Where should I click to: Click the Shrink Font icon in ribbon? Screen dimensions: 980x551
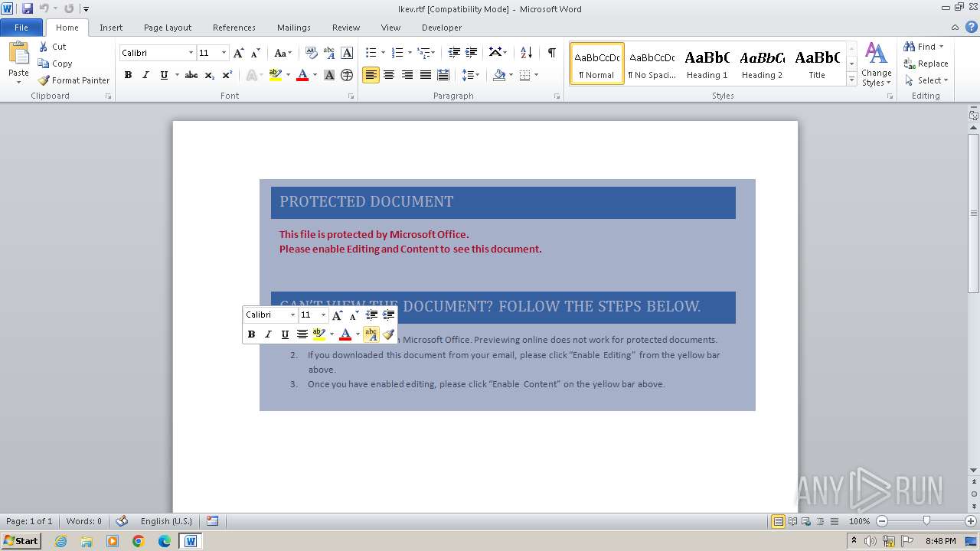click(x=256, y=53)
